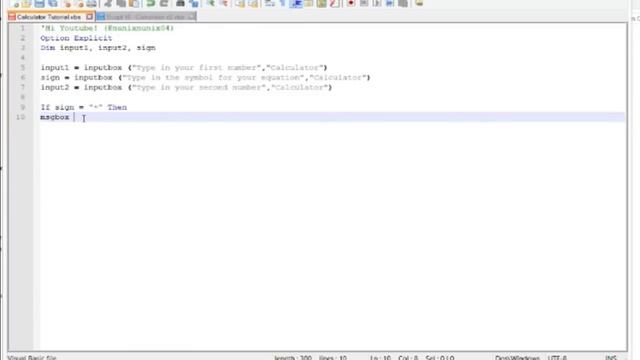Toggle the highlighted Indent Guide icon
The height and width of the screenshot is (360, 640).
click(296, 3)
